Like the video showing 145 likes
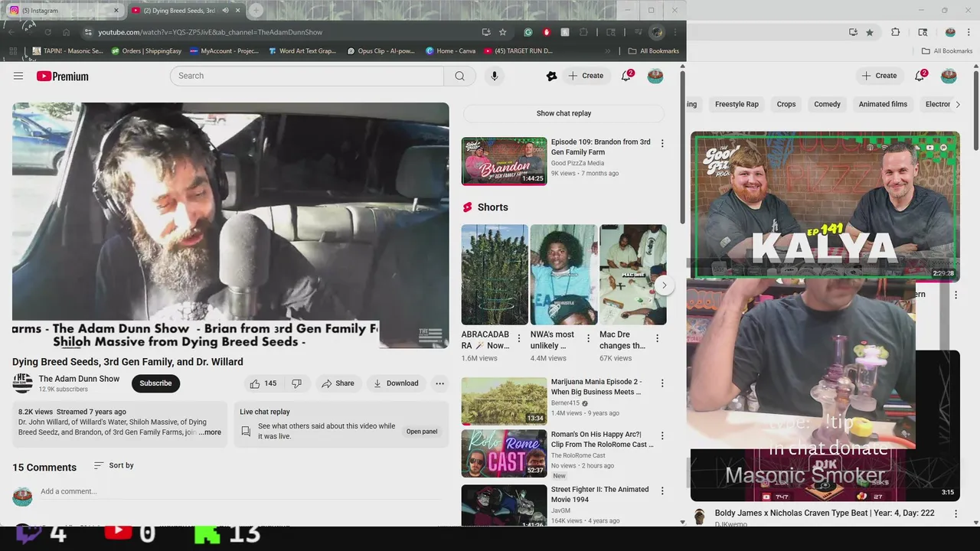The image size is (980, 551). (263, 383)
